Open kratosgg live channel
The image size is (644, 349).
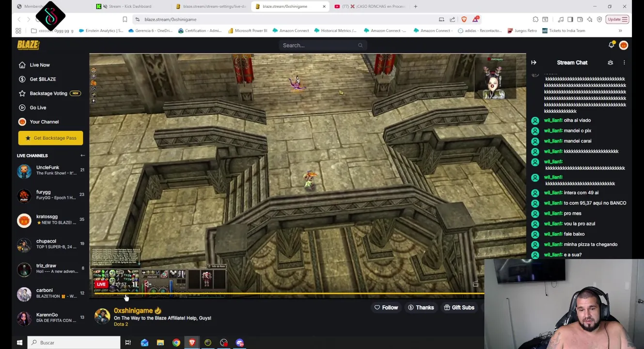pos(50,220)
